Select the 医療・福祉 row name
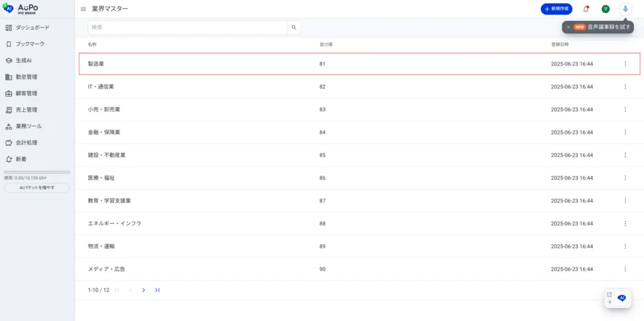 click(101, 178)
